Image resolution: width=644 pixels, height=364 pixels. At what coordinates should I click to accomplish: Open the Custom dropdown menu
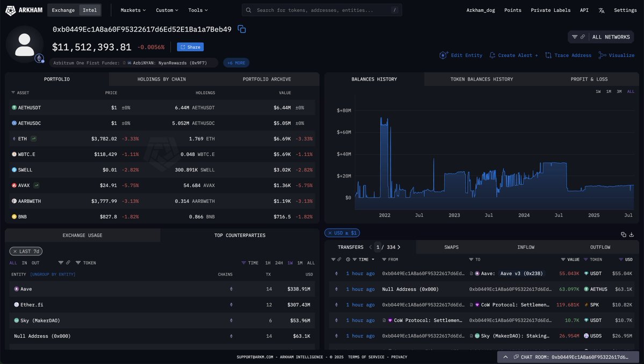pyautogui.click(x=167, y=10)
